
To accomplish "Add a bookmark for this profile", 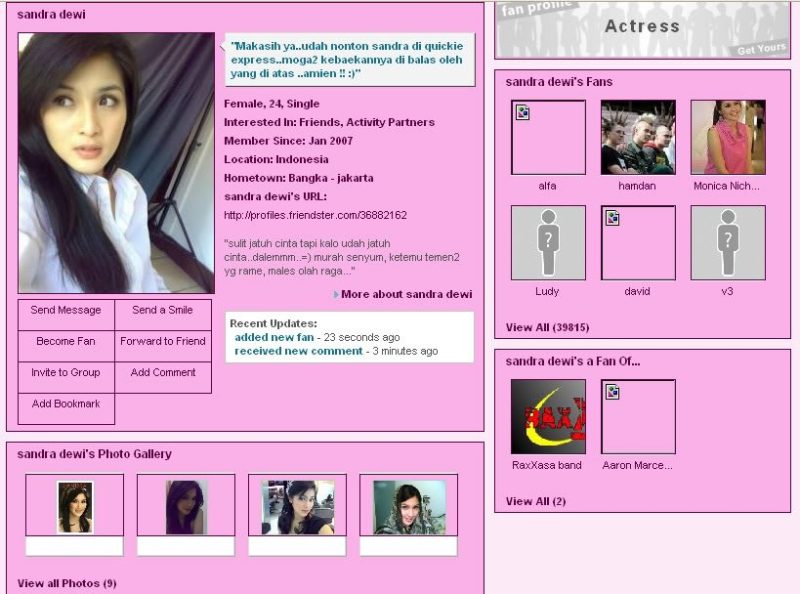I will pos(65,405).
